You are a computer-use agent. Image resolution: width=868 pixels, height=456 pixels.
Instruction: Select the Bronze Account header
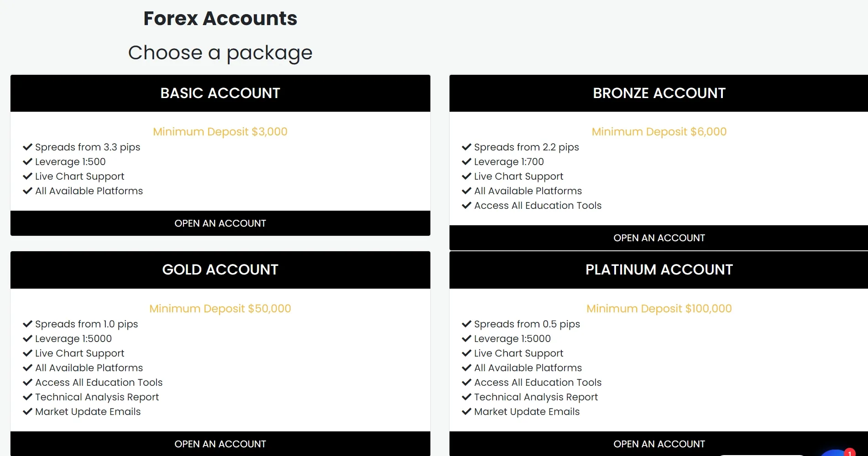click(659, 93)
